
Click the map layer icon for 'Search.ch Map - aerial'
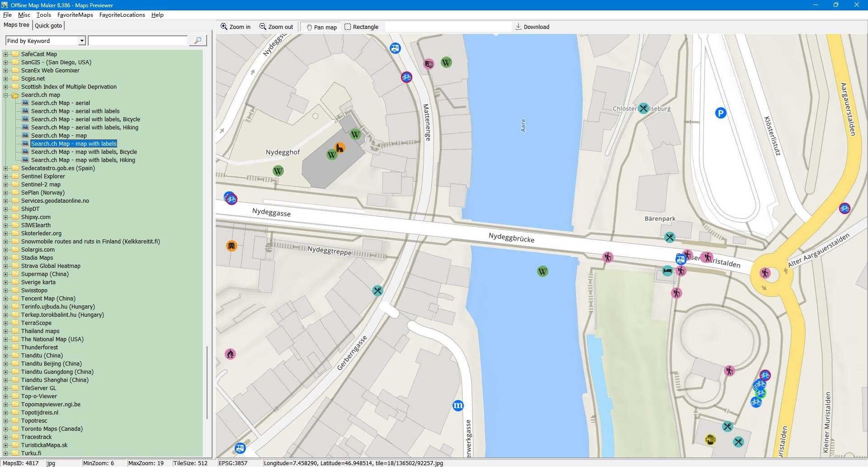(x=26, y=103)
